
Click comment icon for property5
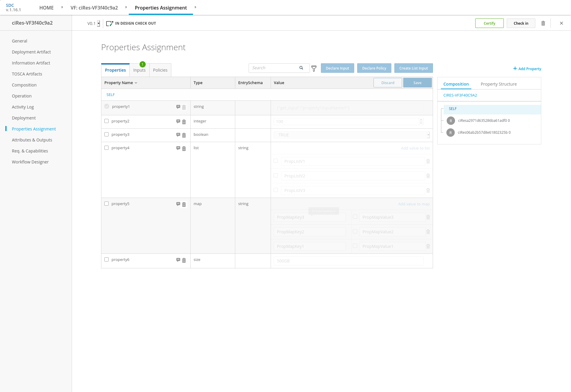(178, 204)
